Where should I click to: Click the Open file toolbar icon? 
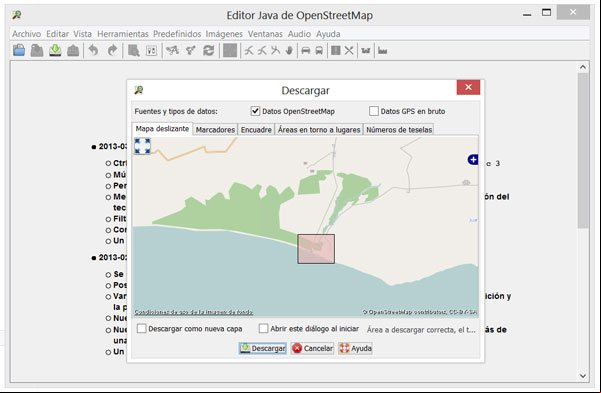pos(19,50)
